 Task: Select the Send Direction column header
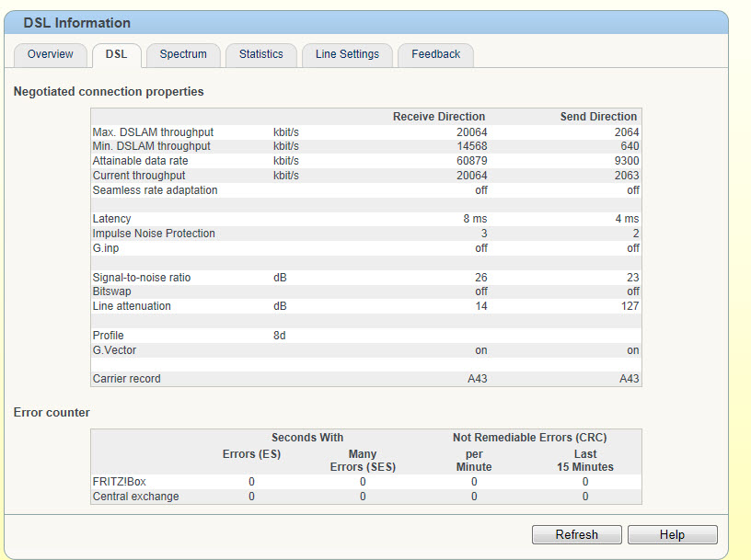[x=598, y=117]
